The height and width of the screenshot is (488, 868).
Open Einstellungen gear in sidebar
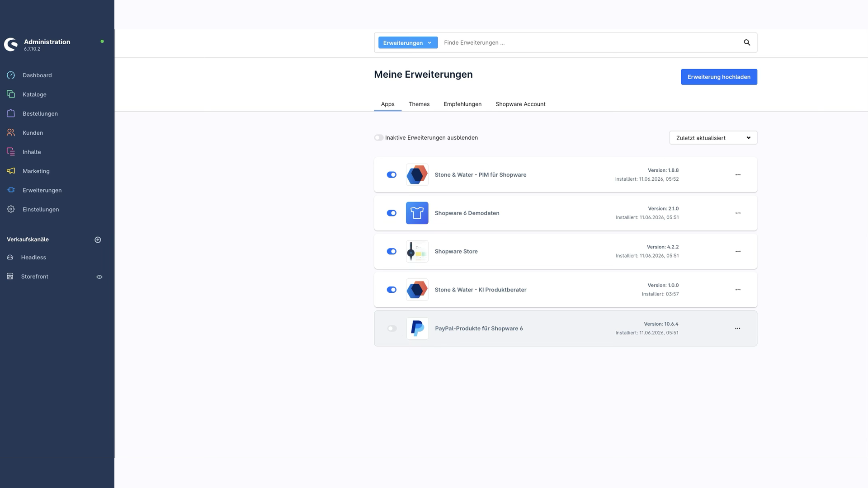pyautogui.click(x=11, y=209)
